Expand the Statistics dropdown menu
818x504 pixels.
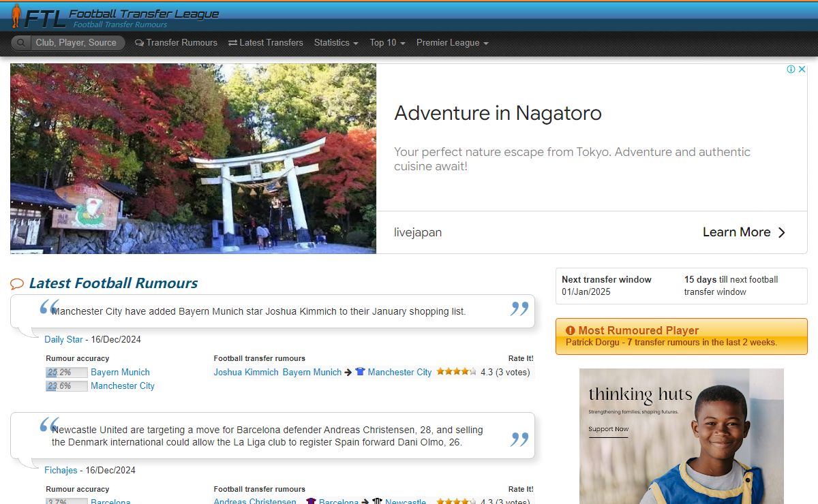[x=336, y=42]
